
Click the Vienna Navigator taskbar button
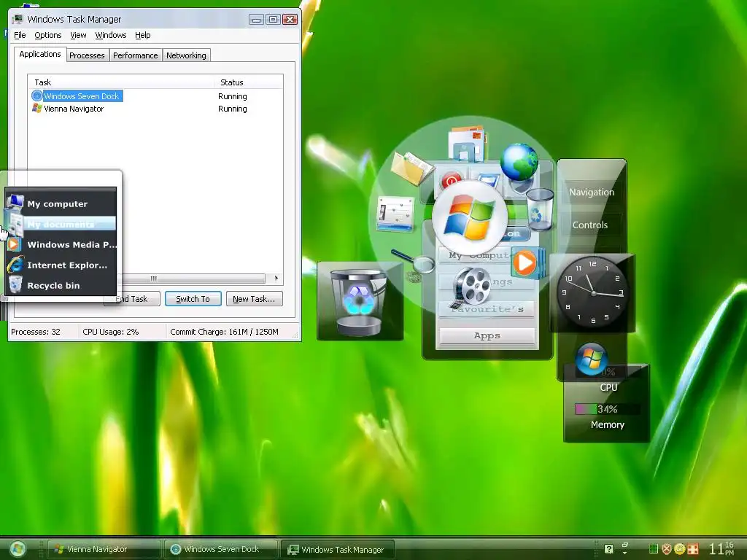104,549
